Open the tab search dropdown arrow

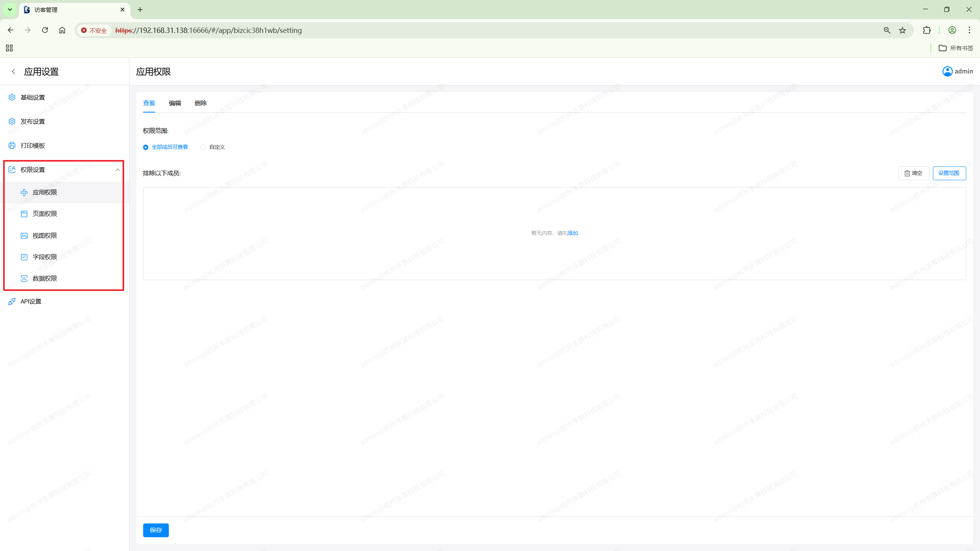click(x=10, y=10)
